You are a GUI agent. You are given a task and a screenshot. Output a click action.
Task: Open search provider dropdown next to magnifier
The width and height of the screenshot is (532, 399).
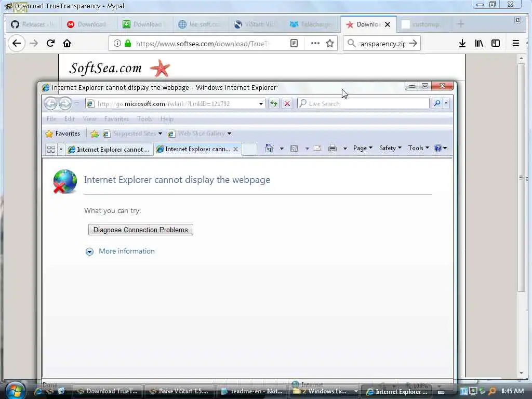coord(446,103)
